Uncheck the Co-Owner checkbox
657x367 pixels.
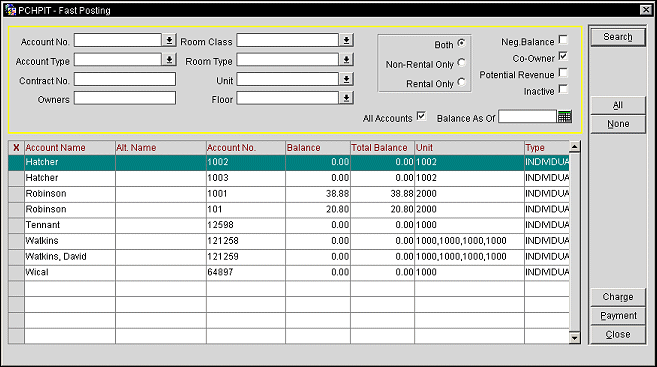point(563,57)
